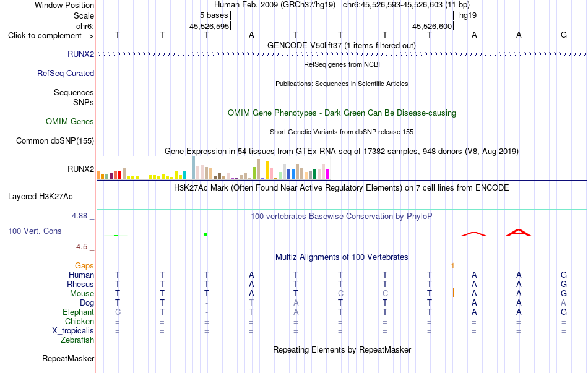Click the GTEx RUNX2 expression bar chart
This screenshot has height=373, width=588.
(213, 168)
